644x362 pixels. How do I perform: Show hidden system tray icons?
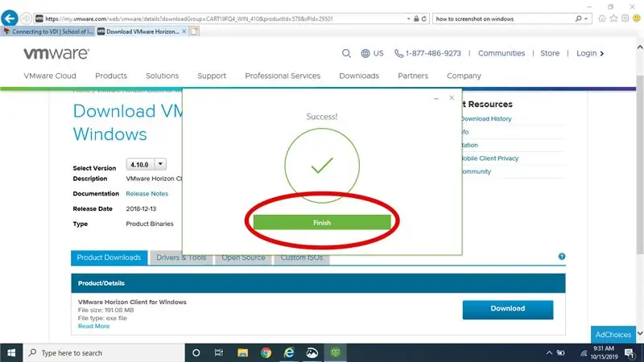(x=549, y=353)
